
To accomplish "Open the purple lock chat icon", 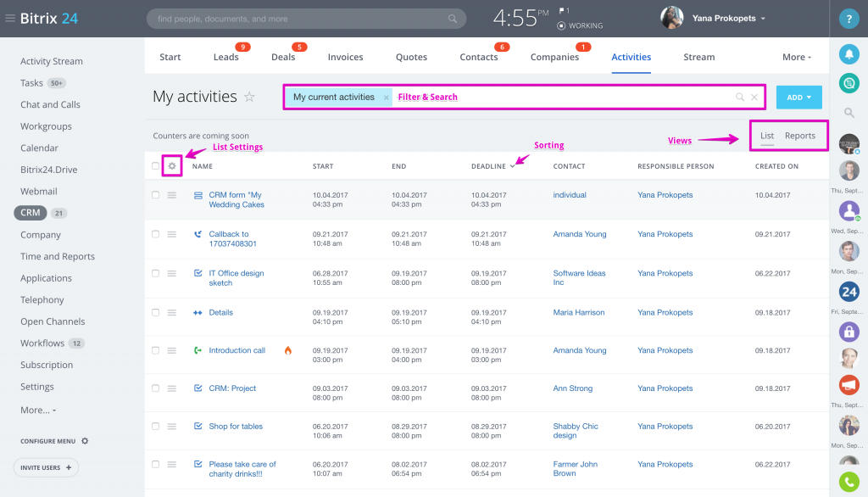I will (849, 332).
